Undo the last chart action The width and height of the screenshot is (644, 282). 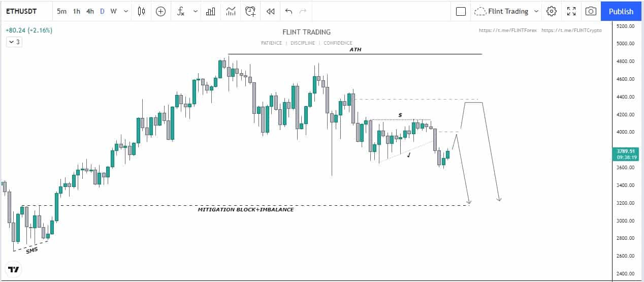click(x=289, y=11)
